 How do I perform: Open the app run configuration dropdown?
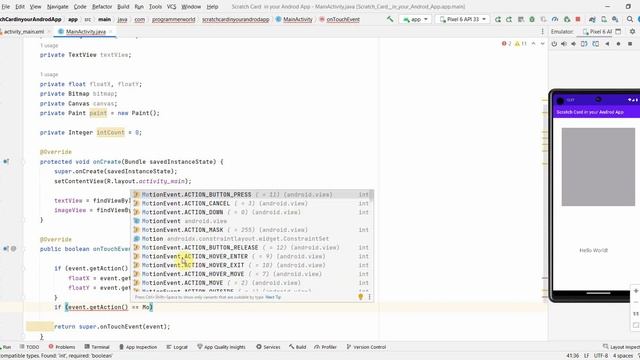[x=415, y=19]
